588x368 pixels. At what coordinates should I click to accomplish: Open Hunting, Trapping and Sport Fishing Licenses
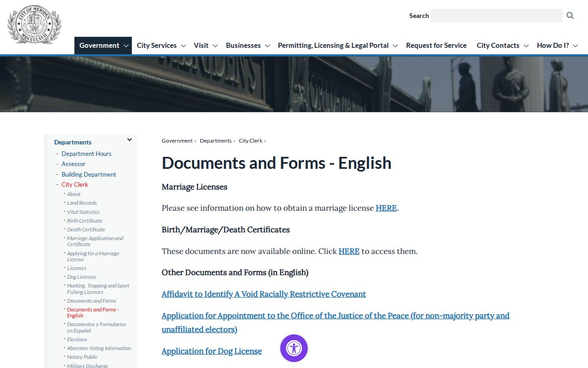pyautogui.click(x=98, y=289)
